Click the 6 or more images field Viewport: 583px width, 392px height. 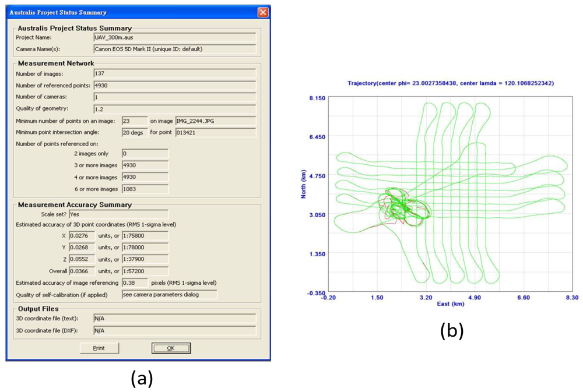(x=145, y=189)
